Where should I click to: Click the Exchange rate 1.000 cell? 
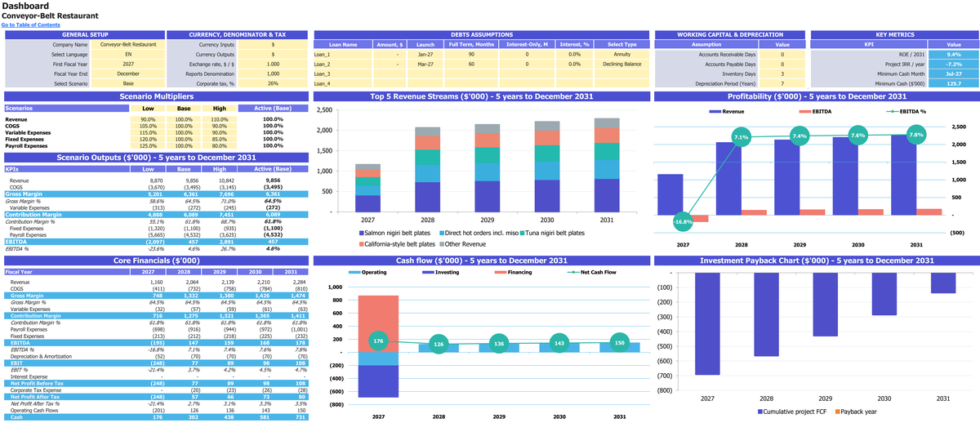[273, 64]
